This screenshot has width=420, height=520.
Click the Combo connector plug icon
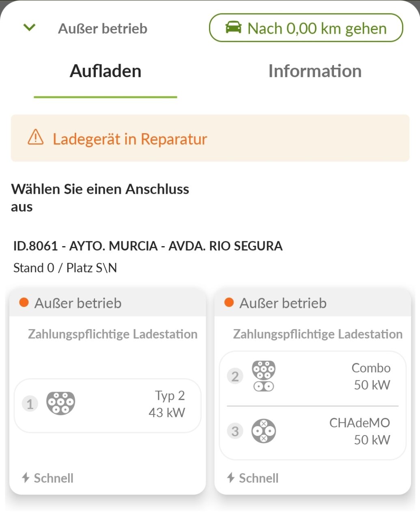point(263,376)
